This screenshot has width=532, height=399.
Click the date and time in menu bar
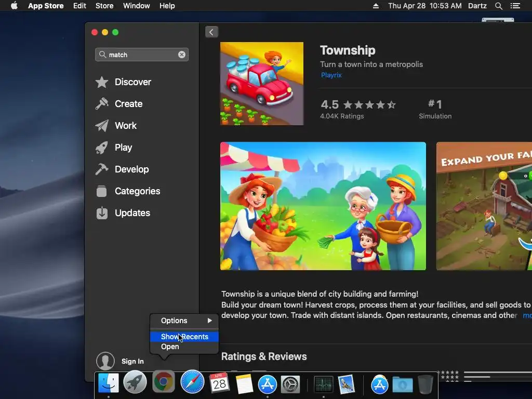[425, 6]
